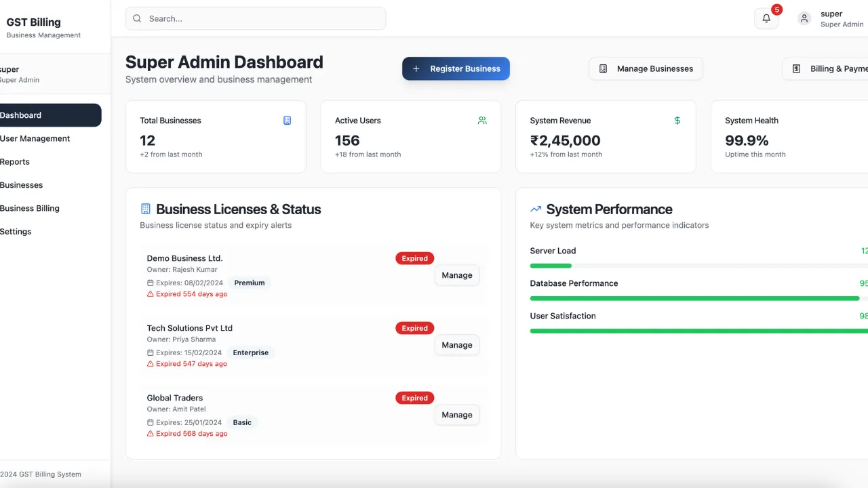The width and height of the screenshot is (868, 488).
Task: Click the building icon beside Business Licenses heading
Action: pos(145,209)
